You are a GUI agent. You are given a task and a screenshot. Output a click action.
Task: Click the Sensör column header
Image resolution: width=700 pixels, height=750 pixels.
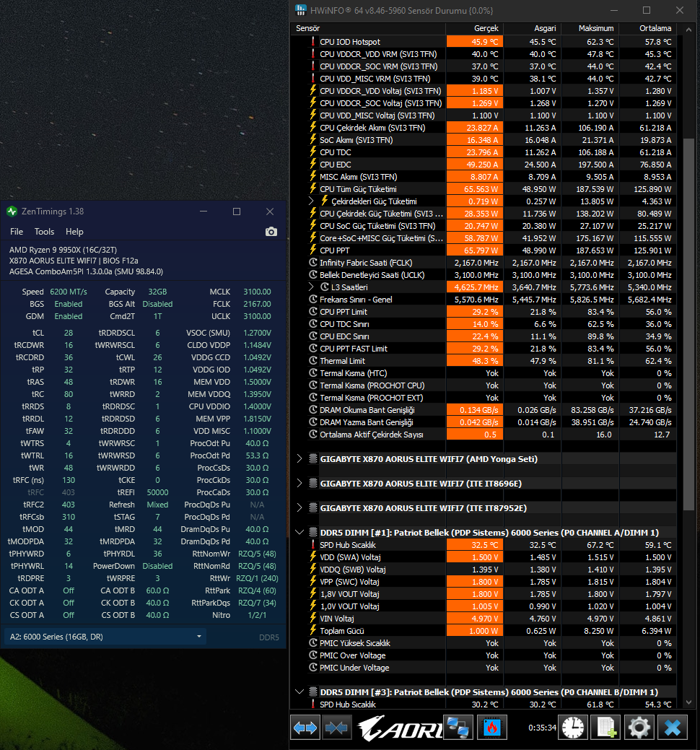(368, 28)
